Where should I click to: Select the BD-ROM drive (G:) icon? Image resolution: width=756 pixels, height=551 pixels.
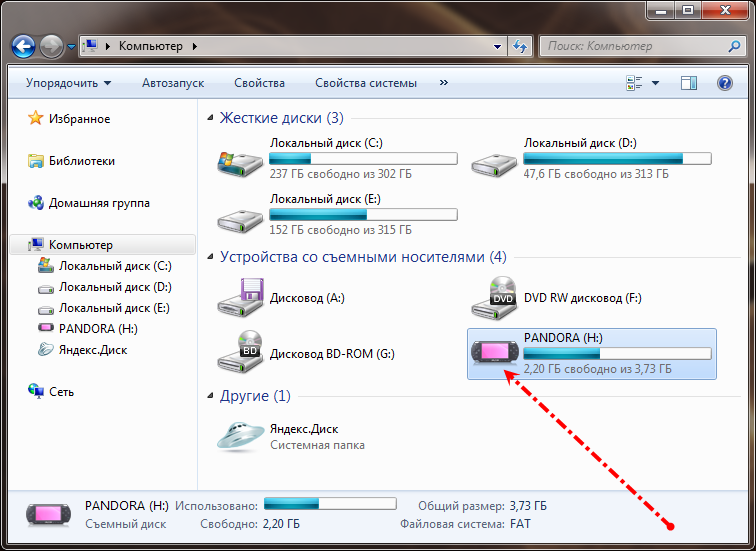tap(241, 354)
